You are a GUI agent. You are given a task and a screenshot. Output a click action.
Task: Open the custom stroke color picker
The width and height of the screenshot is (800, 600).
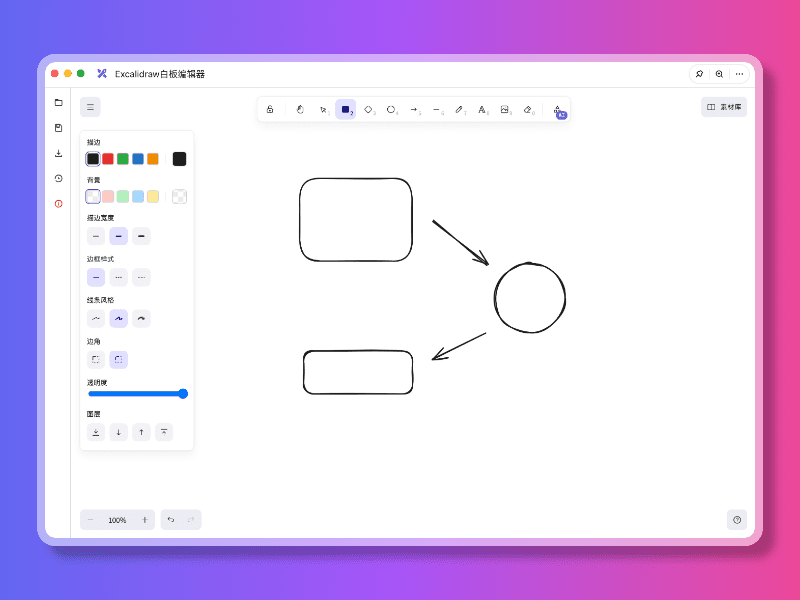coord(180,159)
